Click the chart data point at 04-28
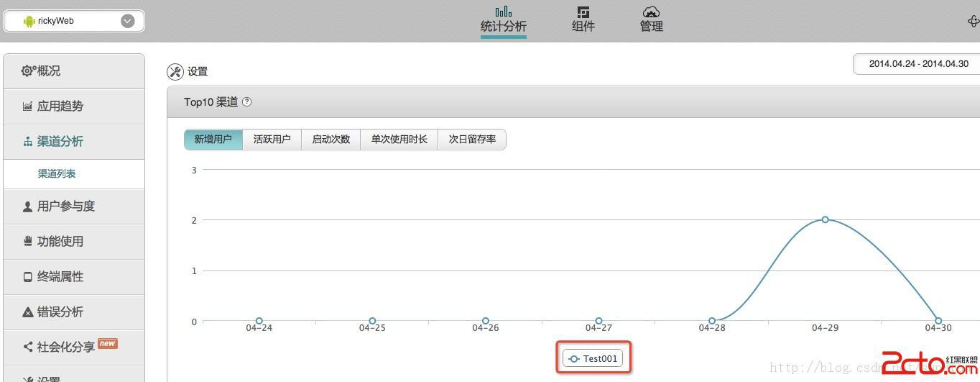This screenshot has height=382, width=980. click(x=712, y=321)
